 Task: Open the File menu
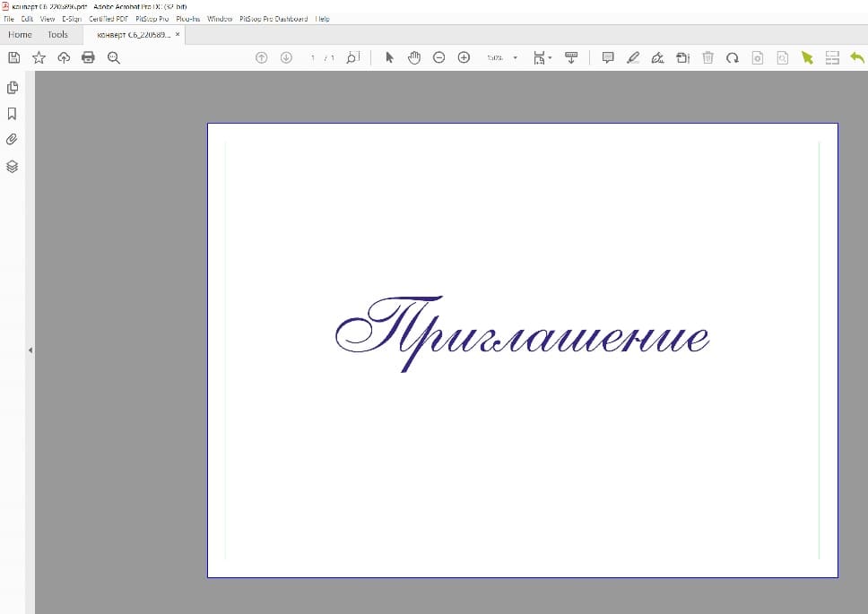9,19
